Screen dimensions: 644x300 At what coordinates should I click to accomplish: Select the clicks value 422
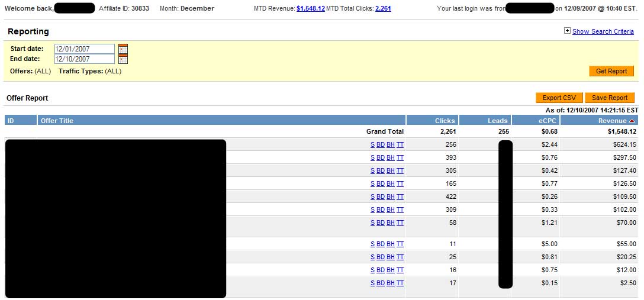(x=450, y=196)
